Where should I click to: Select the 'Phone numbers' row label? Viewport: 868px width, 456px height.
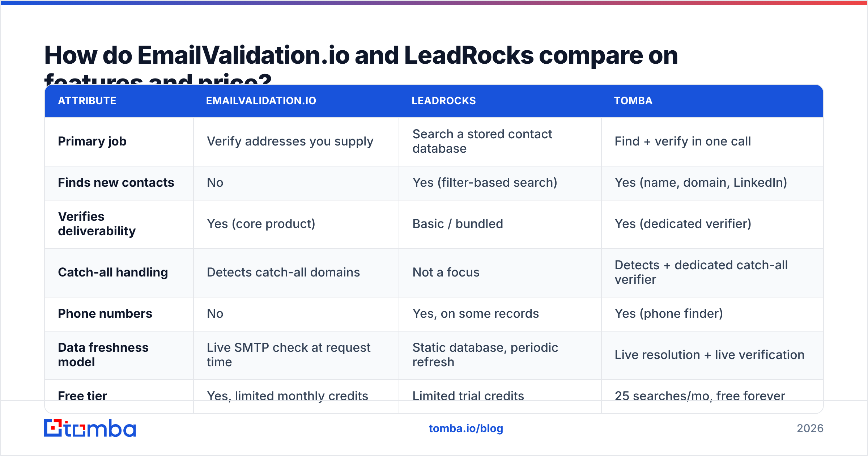(x=105, y=313)
